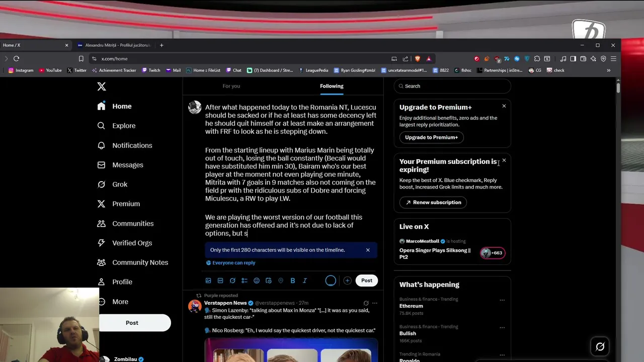Open Grok floating button bottom right
The height and width of the screenshot is (362, 644).
pyautogui.click(x=600, y=346)
